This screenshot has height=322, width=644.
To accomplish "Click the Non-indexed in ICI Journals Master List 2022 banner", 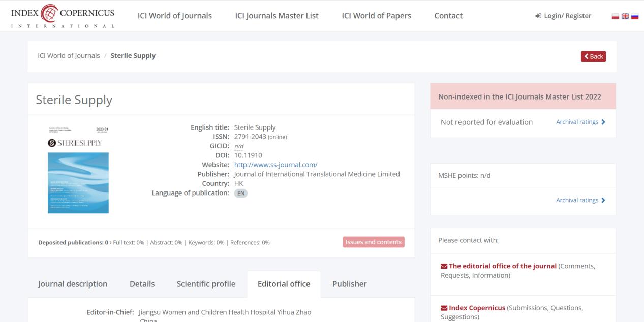I will pos(523,96).
